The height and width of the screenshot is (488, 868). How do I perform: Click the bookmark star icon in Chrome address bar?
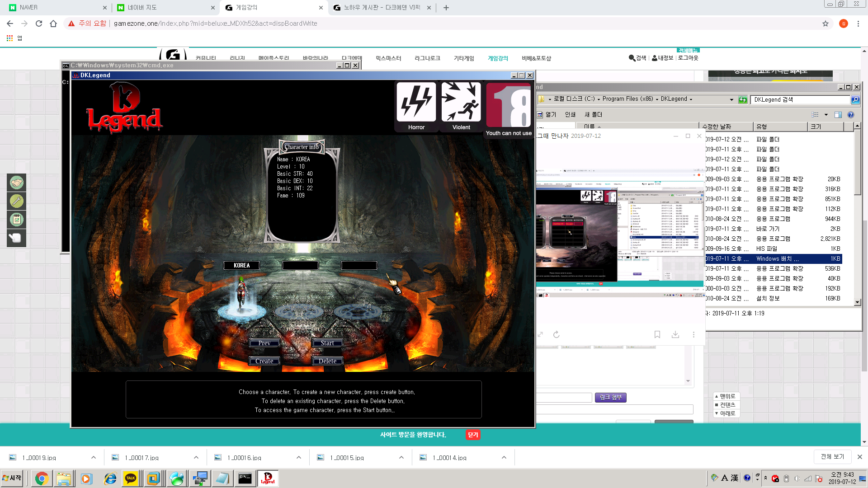pyautogui.click(x=826, y=23)
